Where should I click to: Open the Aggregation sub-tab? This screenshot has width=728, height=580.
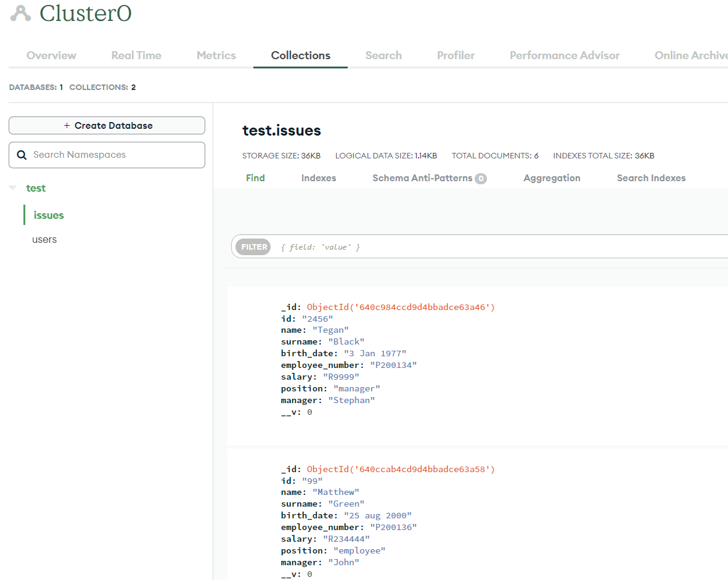552,178
